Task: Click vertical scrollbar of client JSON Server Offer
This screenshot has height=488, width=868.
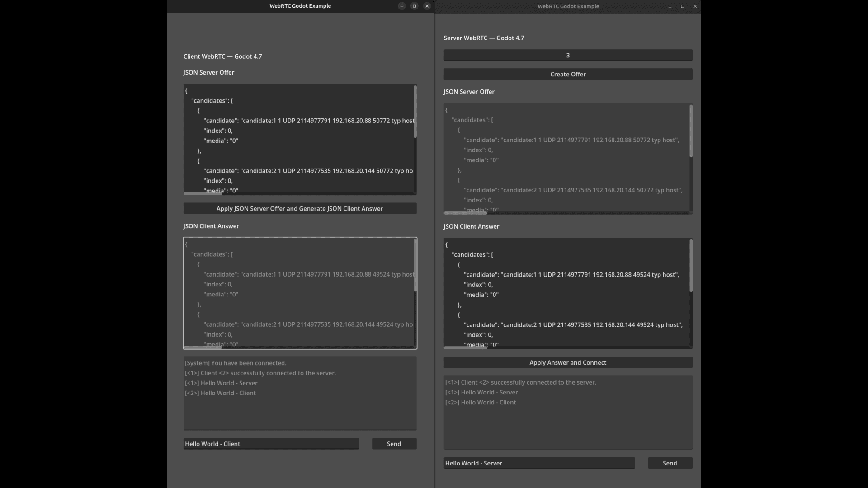Action: tap(415, 112)
